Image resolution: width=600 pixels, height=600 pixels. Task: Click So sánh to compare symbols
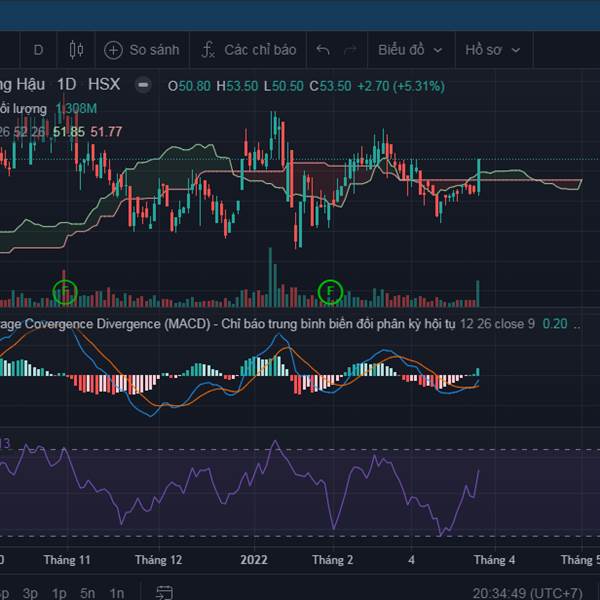click(x=142, y=50)
